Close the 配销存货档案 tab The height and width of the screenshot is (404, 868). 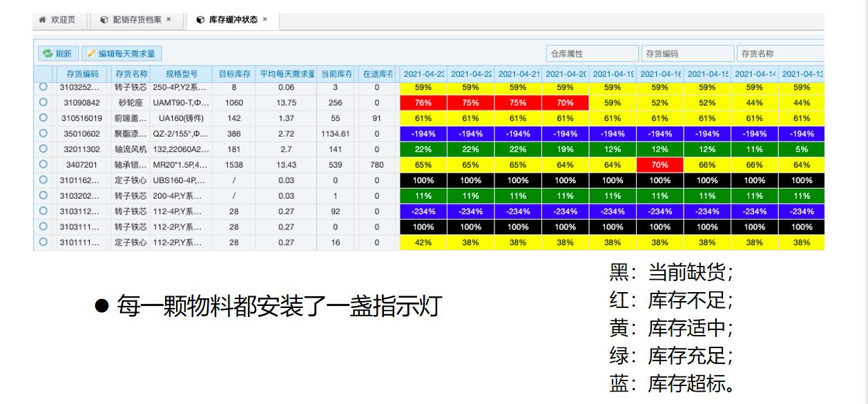[168, 19]
